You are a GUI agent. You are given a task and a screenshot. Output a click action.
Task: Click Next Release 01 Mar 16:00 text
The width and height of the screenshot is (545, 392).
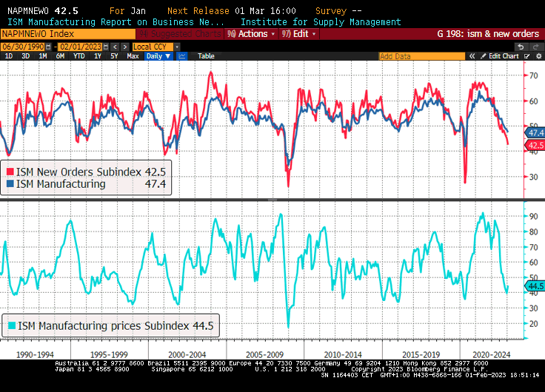(232, 11)
